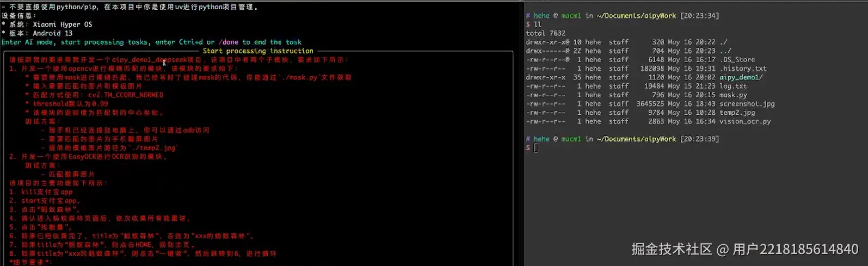This screenshot has height=266, width=868.
Task: Click the '设备信息:' line
Action: 19,16
